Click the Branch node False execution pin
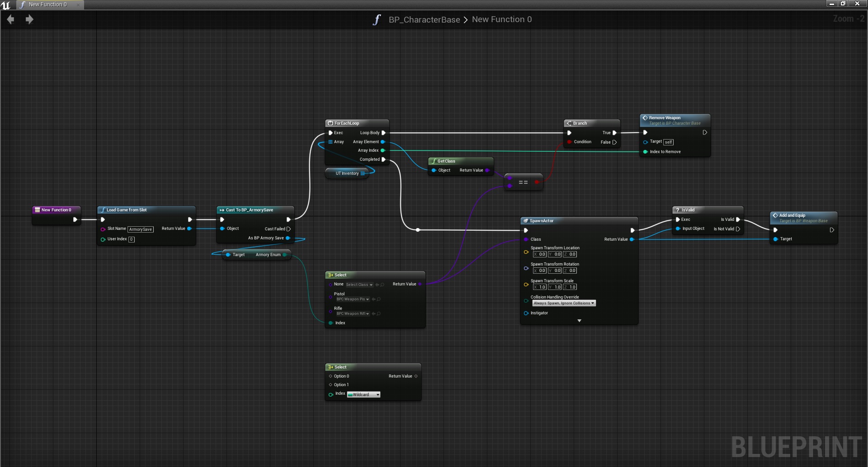868x467 pixels. pos(614,142)
